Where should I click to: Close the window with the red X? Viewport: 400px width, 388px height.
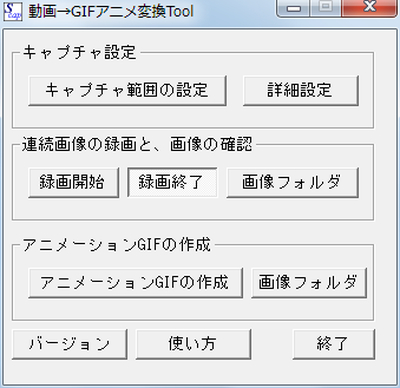pos(370,7)
